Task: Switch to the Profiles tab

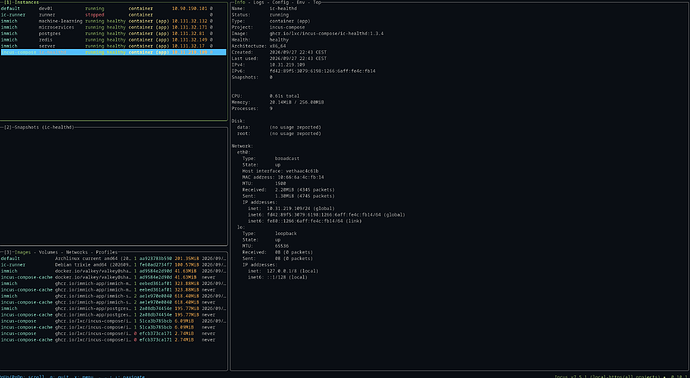Action: pyautogui.click(x=107, y=252)
